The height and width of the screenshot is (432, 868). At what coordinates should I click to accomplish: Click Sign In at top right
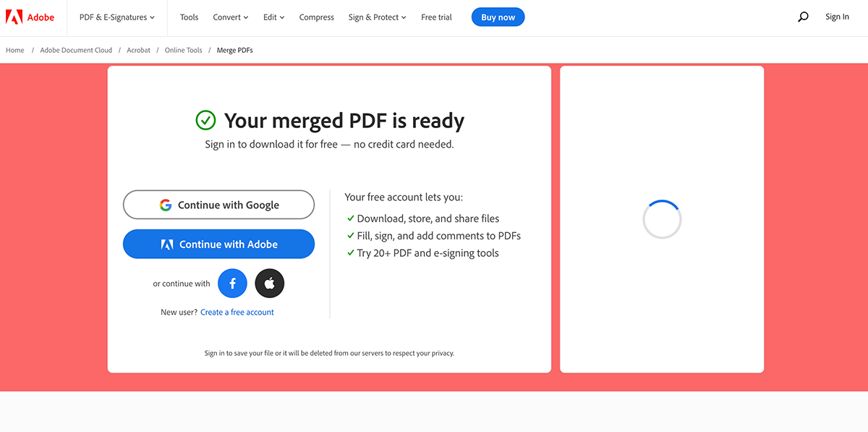point(837,17)
